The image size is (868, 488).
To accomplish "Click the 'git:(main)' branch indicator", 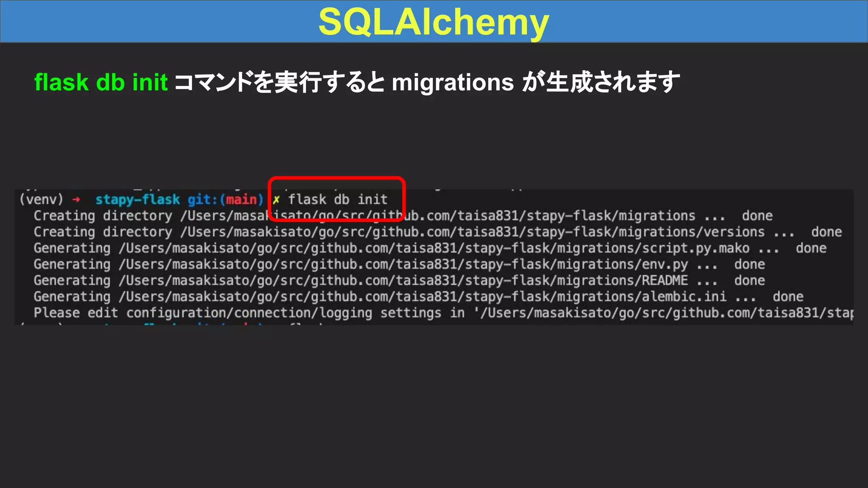I will click(225, 200).
